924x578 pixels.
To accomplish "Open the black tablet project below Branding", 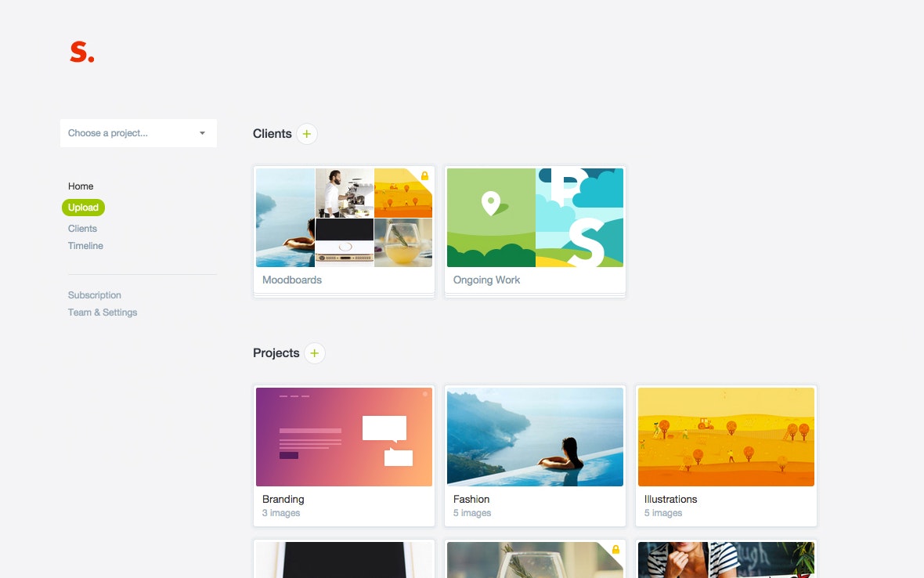I will [344, 559].
